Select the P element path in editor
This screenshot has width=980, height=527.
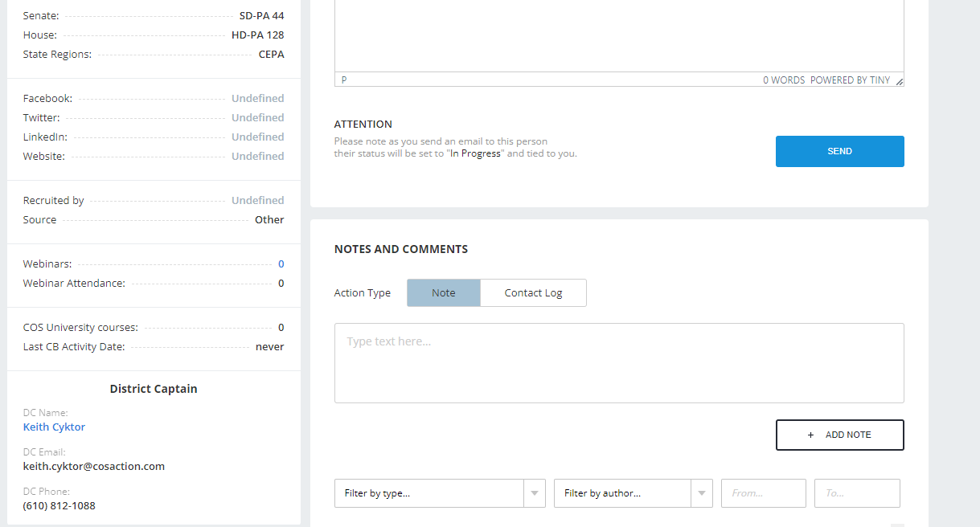coord(344,80)
